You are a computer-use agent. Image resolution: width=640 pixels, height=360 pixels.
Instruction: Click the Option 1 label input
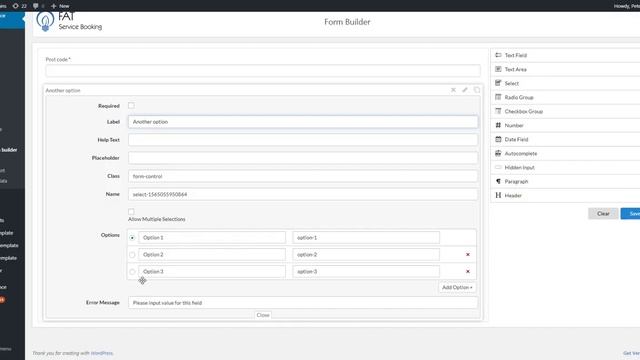point(212,238)
